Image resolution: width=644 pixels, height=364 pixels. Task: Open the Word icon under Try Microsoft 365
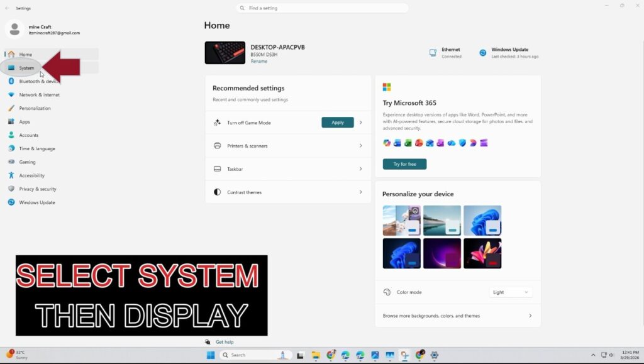(396, 143)
